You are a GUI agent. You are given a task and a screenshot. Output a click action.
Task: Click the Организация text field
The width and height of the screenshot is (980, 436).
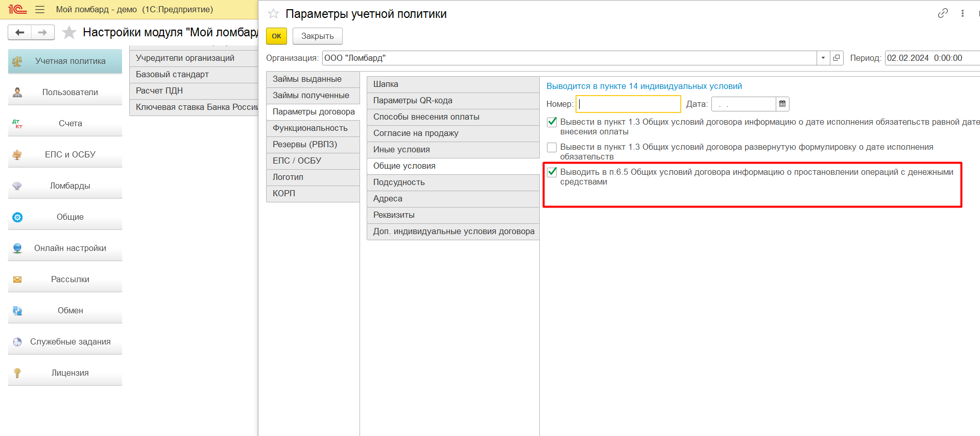pos(569,58)
